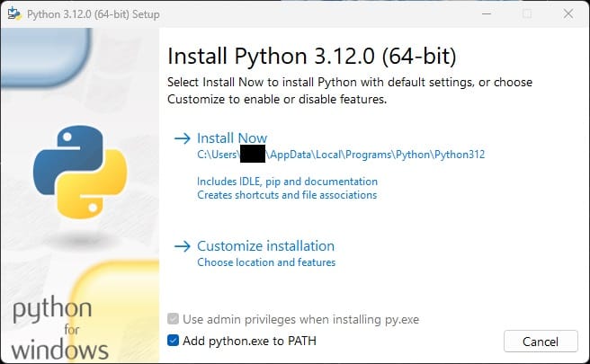The width and height of the screenshot is (590, 364).
Task: Click the Cancel button
Action: pyautogui.click(x=541, y=342)
